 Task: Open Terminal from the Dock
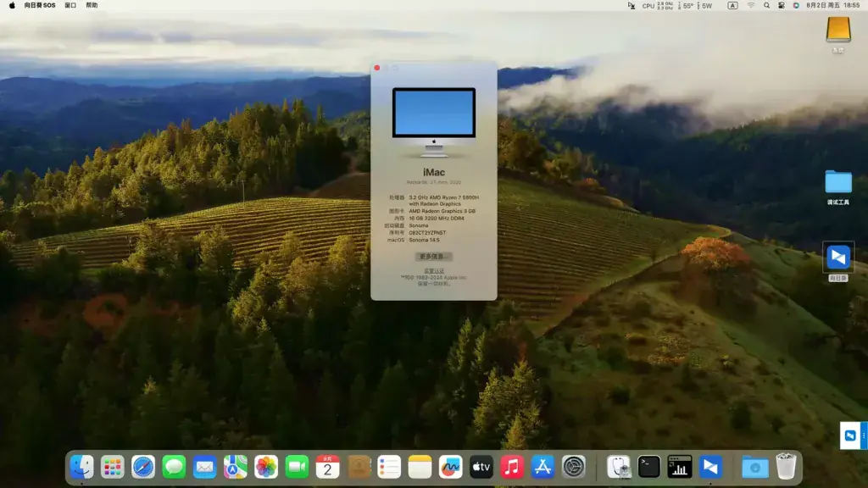[x=648, y=467]
